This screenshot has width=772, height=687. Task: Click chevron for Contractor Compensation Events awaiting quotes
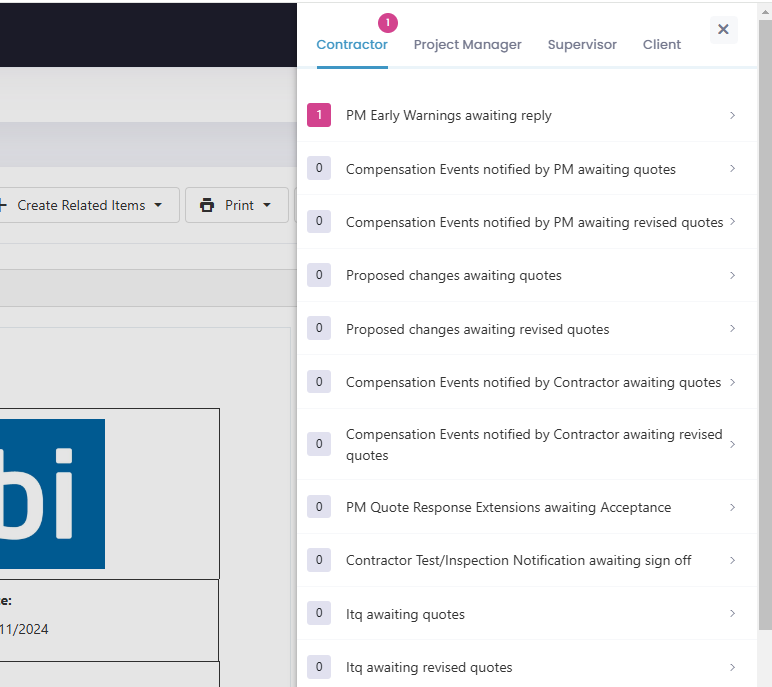click(x=732, y=382)
